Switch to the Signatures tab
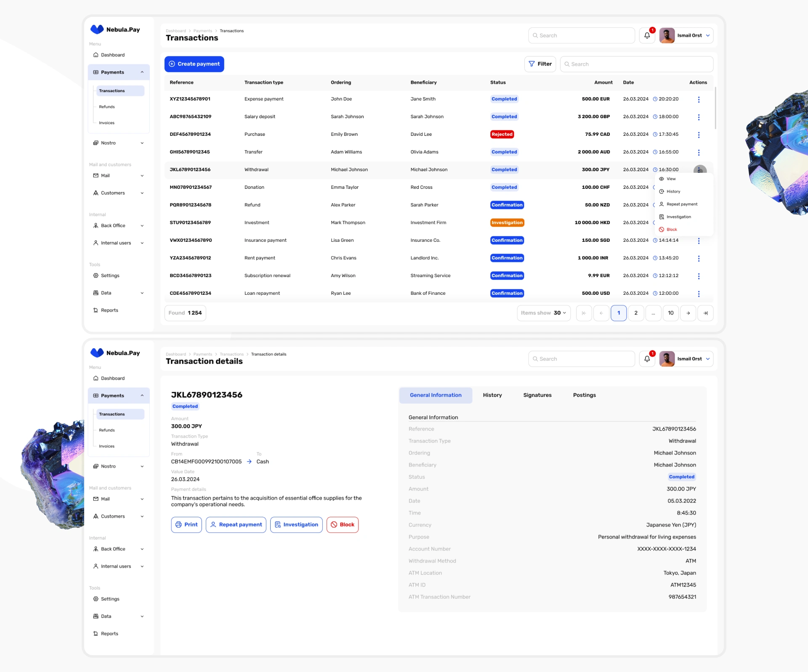The height and width of the screenshot is (672, 808). (x=537, y=395)
